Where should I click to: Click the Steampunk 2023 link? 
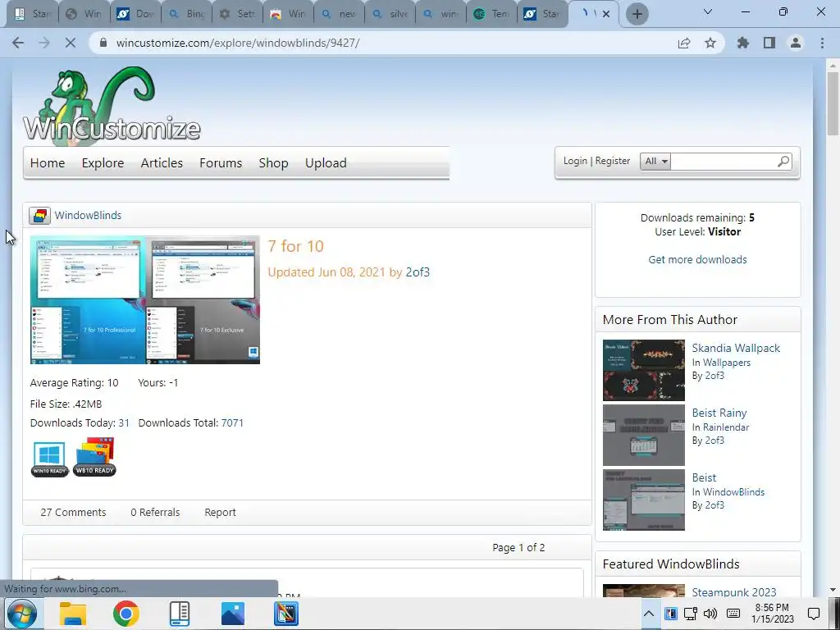734,592
